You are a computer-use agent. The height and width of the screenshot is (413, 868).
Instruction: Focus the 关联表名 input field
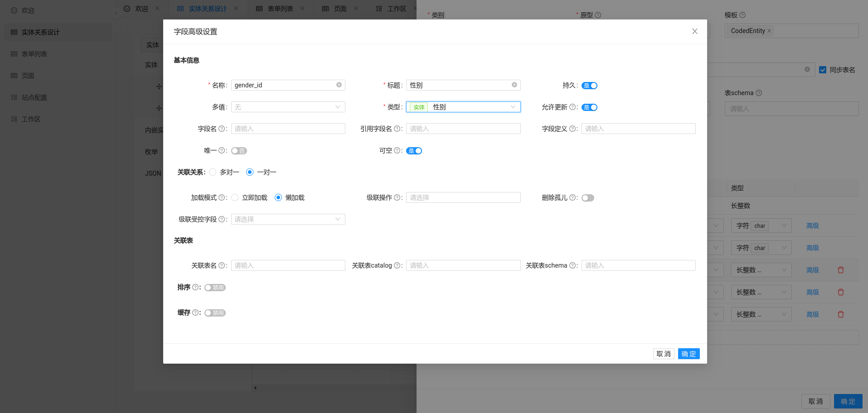click(288, 265)
